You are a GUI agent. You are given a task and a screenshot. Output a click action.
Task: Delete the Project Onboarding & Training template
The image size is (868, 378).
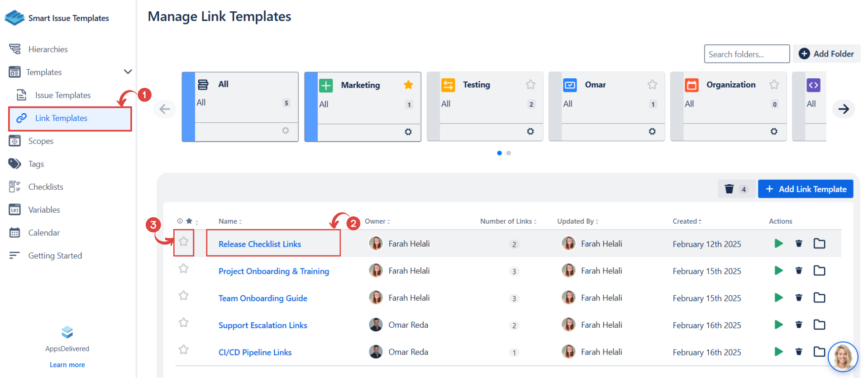coord(799,271)
